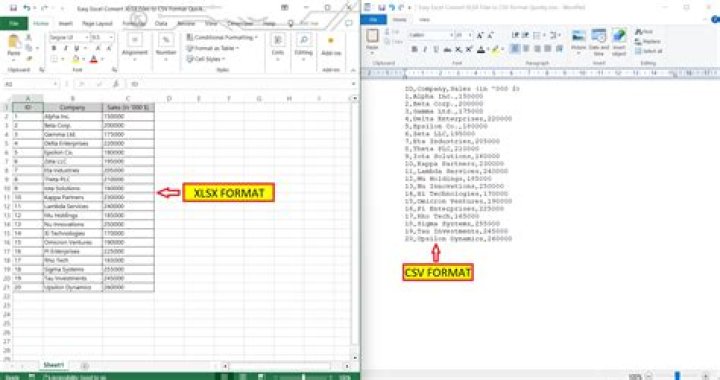Open Add-ins in the Excel ribbon

point(331,46)
